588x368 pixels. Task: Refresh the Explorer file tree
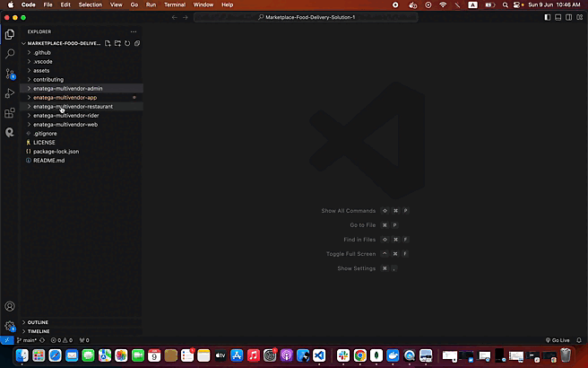point(127,43)
